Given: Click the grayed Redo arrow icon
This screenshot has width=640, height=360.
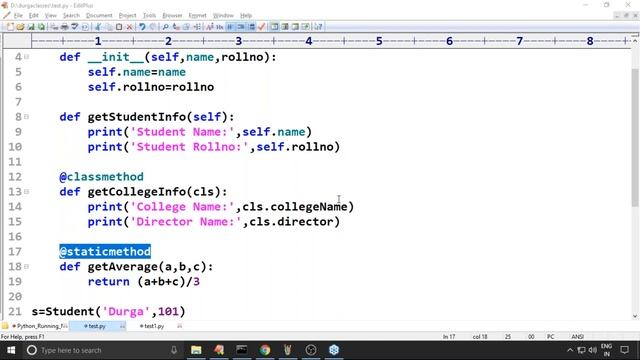Looking at the screenshot, I should coord(153,27).
